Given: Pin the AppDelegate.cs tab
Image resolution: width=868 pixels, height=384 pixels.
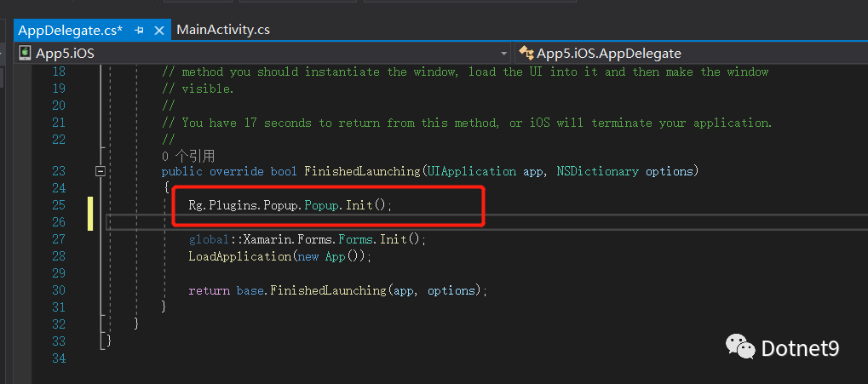Looking at the screenshot, I should 140,31.
